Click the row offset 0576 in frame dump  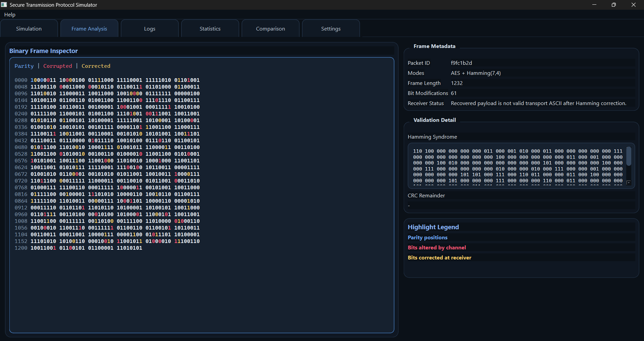[x=21, y=161]
